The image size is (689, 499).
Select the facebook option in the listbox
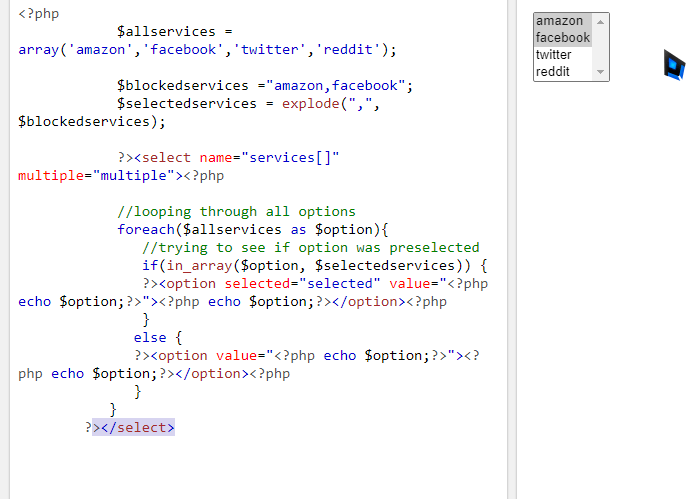(x=563, y=38)
